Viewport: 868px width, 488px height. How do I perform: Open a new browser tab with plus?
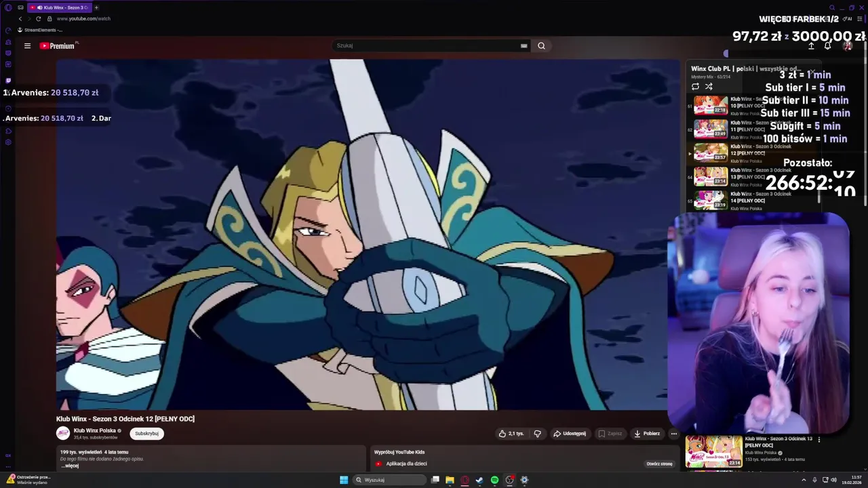[x=96, y=7]
